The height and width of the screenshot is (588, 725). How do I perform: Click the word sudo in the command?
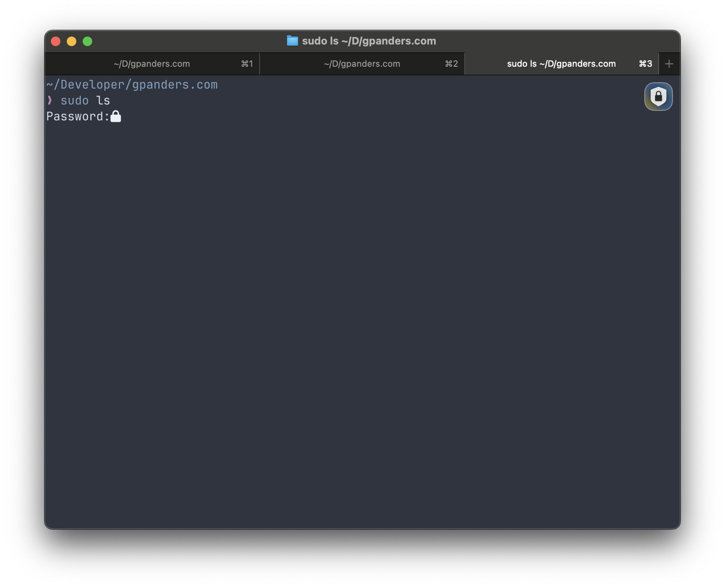74,101
